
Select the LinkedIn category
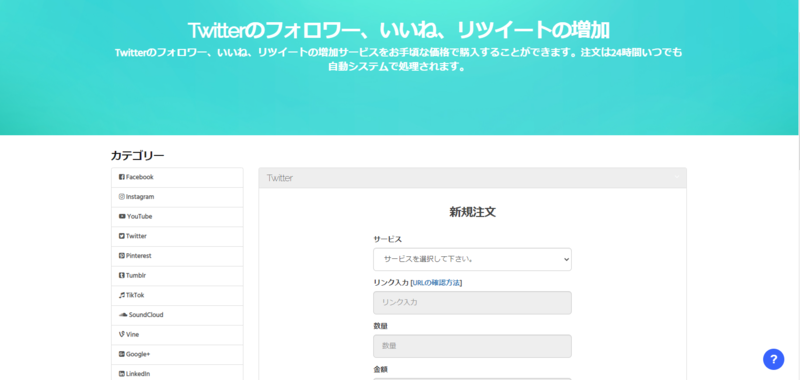177,373
